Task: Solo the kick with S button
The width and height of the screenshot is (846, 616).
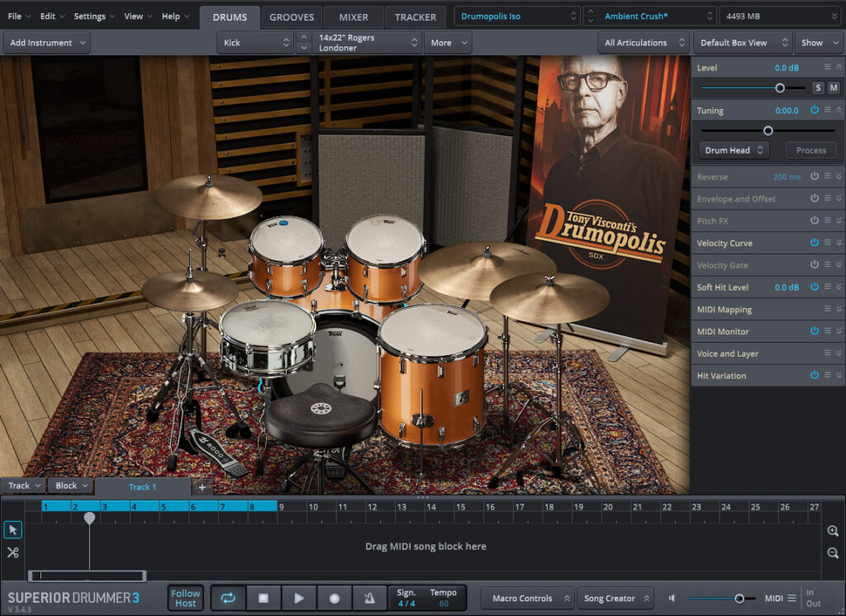Action: point(818,88)
